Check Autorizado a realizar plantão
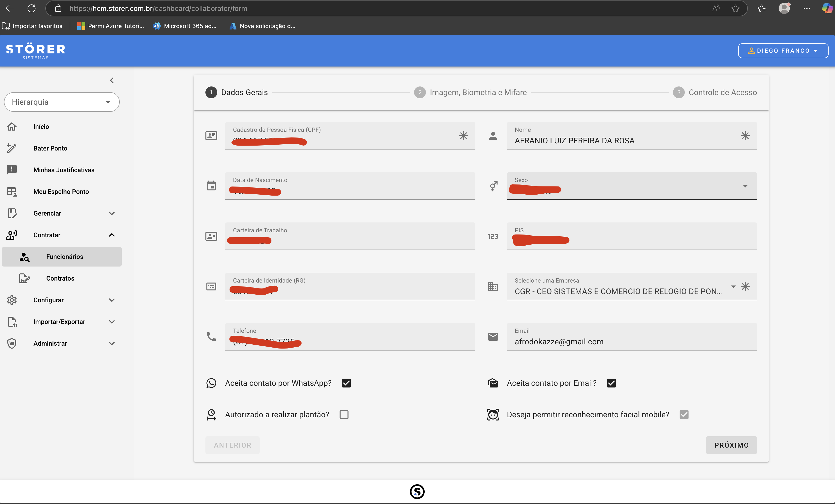The height and width of the screenshot is (504, 835). [x=344, y=415]
